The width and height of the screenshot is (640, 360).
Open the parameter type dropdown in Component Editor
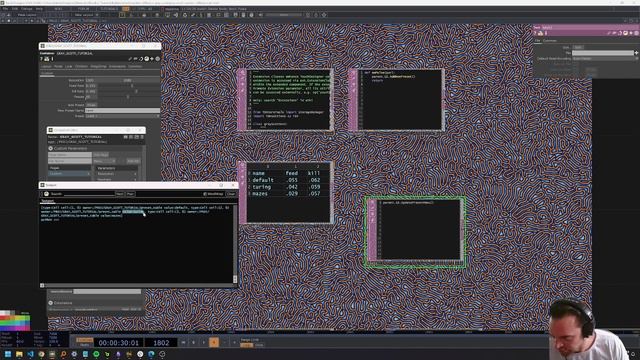[x=104, y=161]
